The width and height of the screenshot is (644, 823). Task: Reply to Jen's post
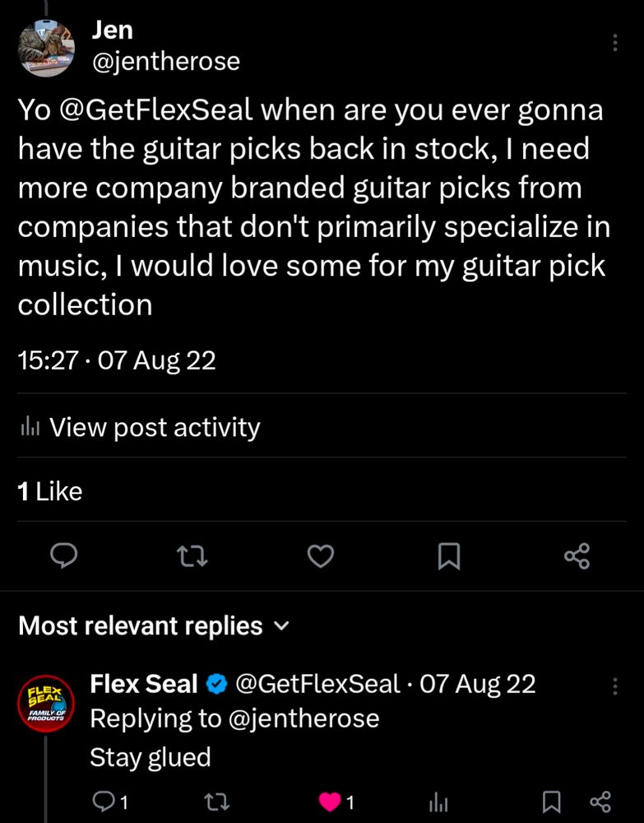[64, 556]
